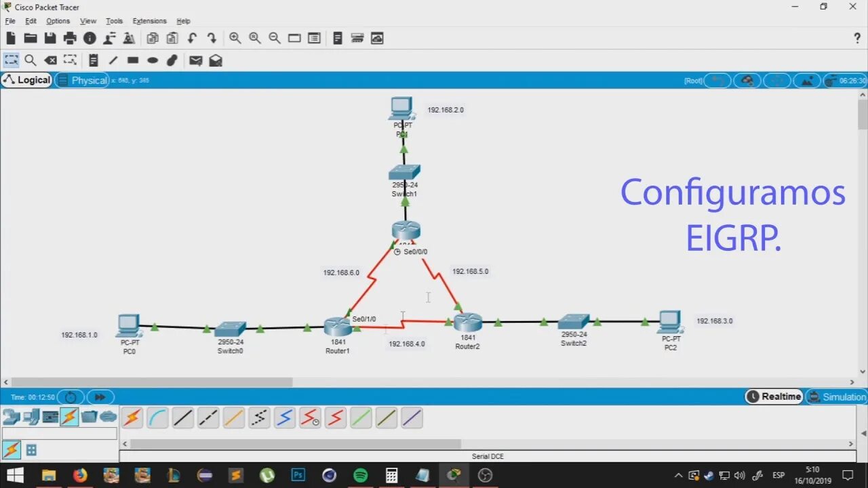The image size is (868, 488).
Task: Select Switch0 device
Action: click(231, 329)
